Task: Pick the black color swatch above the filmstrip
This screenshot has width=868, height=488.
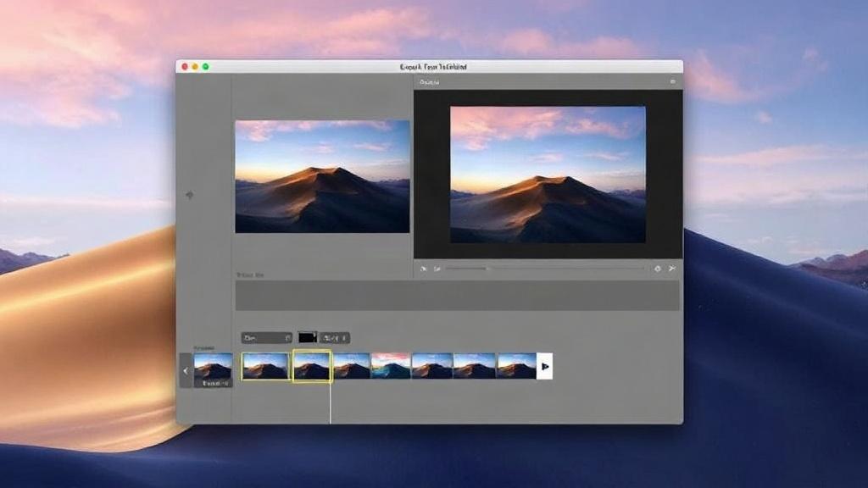Action: (307, 337)
